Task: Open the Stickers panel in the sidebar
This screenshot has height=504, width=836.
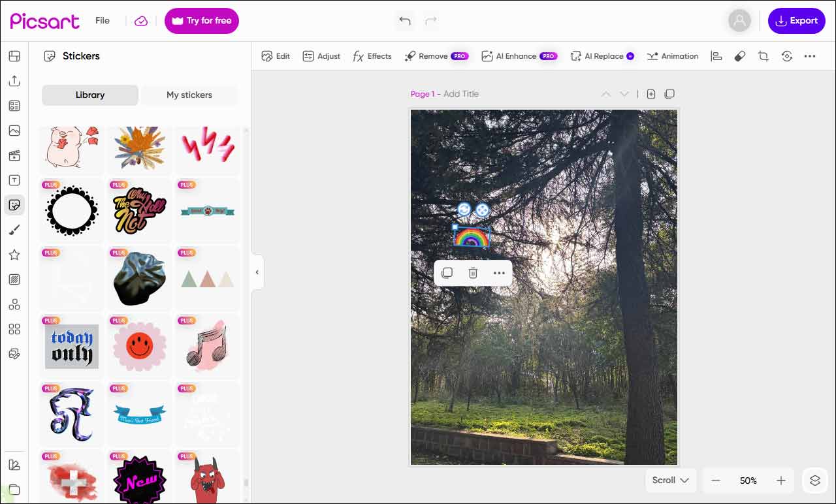Action: (x=14, y=204)
